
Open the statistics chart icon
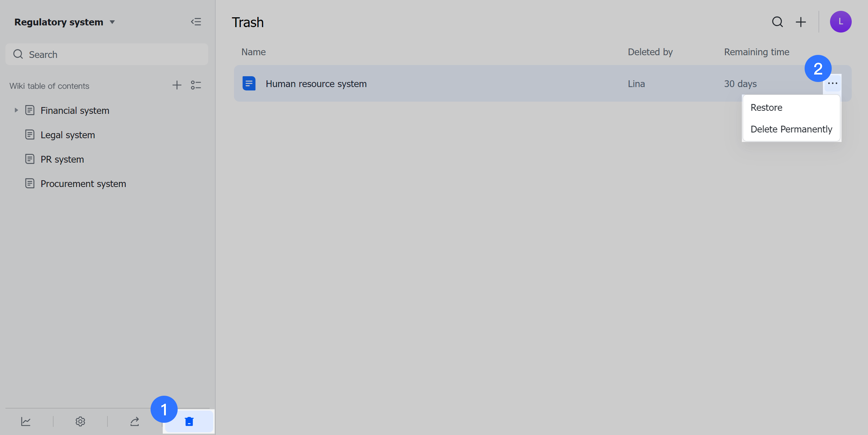[x=26, y=421]
